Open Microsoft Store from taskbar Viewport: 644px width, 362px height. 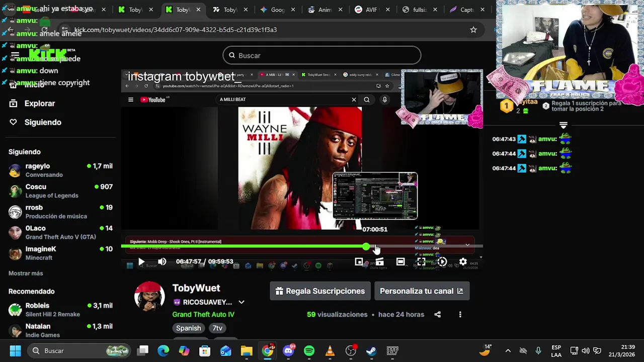205,350
